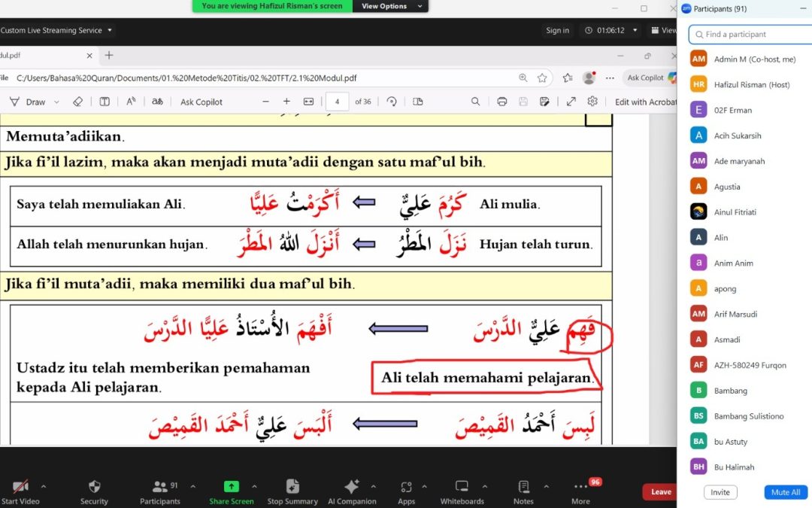Select the Draw tool in PDF toolbar
The image size is (812, 508).
28,102
